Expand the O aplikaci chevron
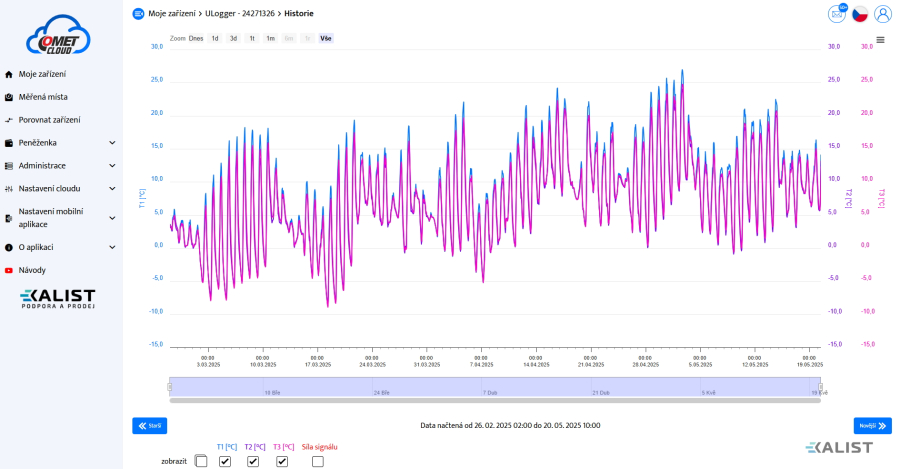Screen dimensions: 900x469 pyautogui.click(x=112, y=247)
